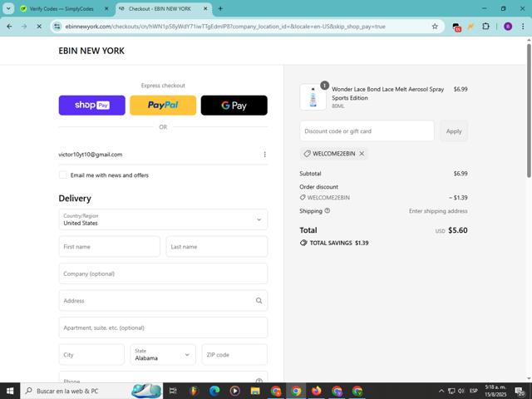Open Task View on the taskbar
532x399 pixels.
coord(173,391)
